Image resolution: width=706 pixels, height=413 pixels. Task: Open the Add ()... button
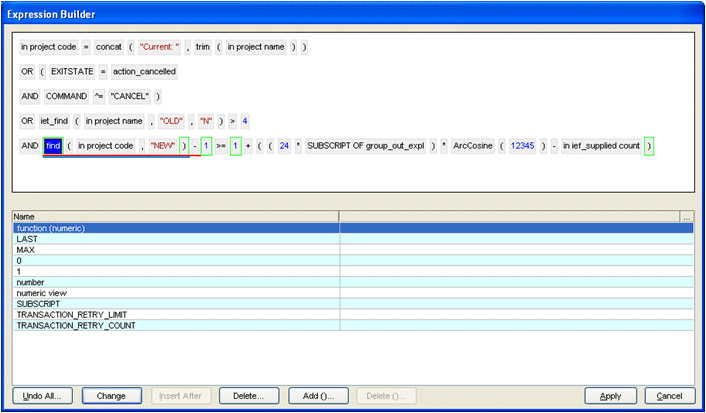[318, 396]
